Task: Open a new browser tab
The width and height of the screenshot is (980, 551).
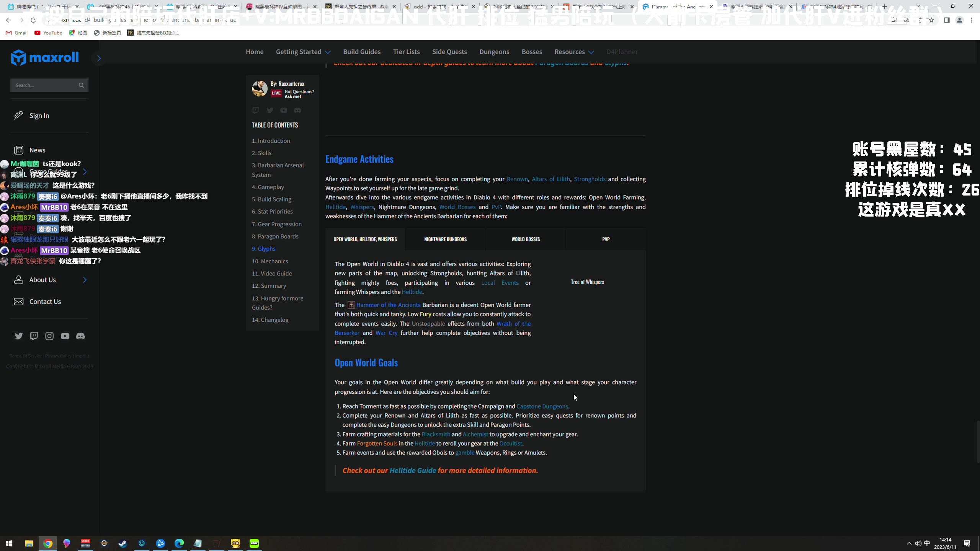Action: tap(885, 7)
